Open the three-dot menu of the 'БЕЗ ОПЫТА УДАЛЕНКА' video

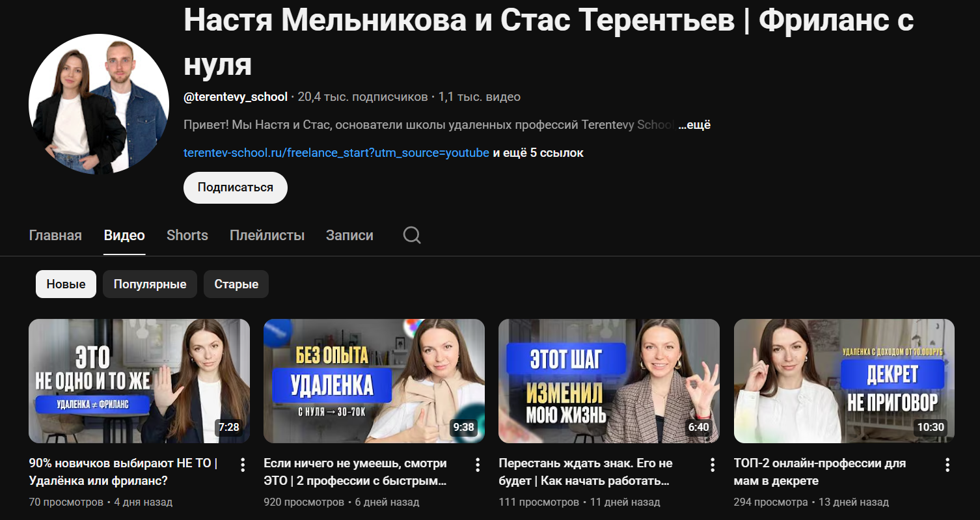(477, 464)
